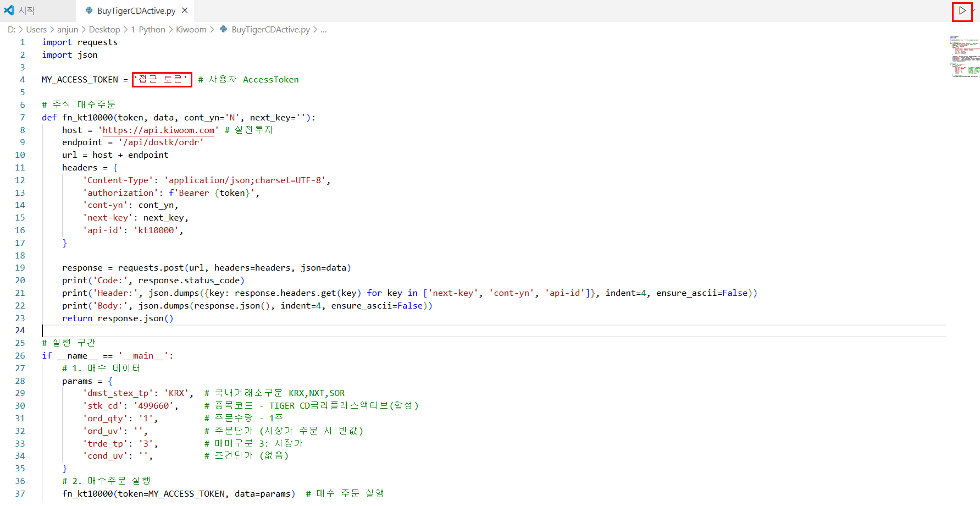Select line number 24 in the gutter
The width and height of the screenshot is (980, 506).
(20, 331)
